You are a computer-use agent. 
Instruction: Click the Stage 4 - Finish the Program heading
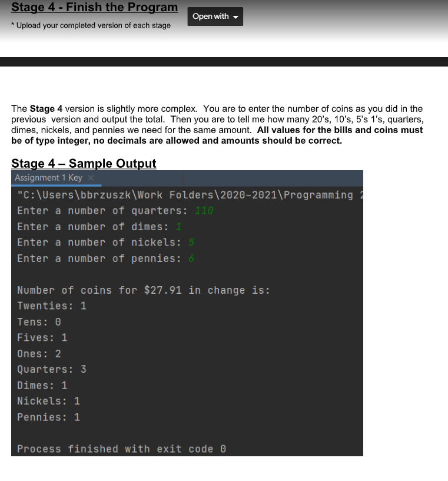point(94,7)
